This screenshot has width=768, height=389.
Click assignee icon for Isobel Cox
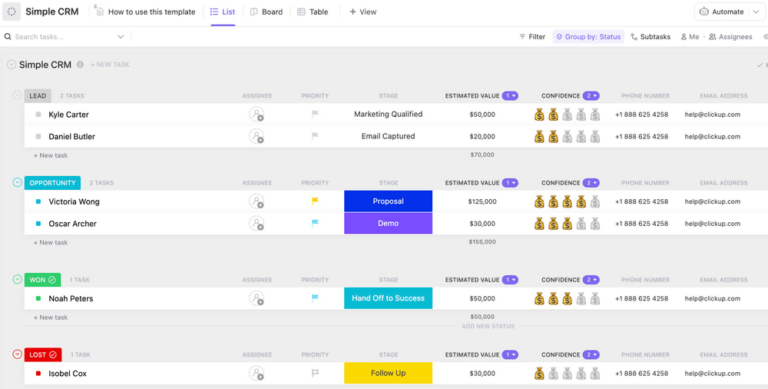coord(256,373)
